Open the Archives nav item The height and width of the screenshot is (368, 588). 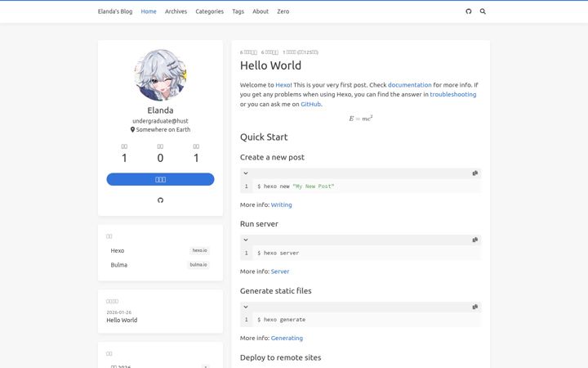point(176,11)
